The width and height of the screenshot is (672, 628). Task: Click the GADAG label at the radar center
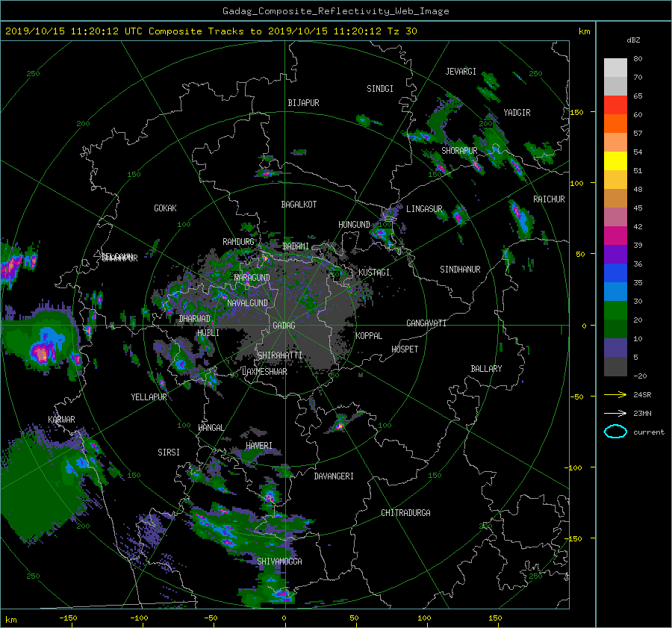284,326
